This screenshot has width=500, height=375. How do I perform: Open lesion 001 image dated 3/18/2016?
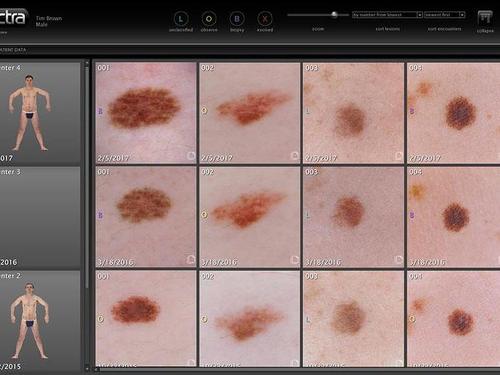click(x=146, y=217)
